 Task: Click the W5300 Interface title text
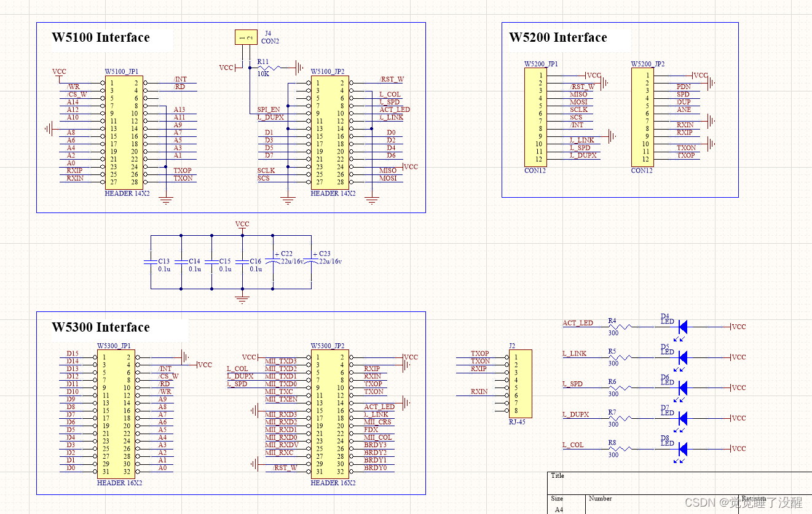[101, 328]
